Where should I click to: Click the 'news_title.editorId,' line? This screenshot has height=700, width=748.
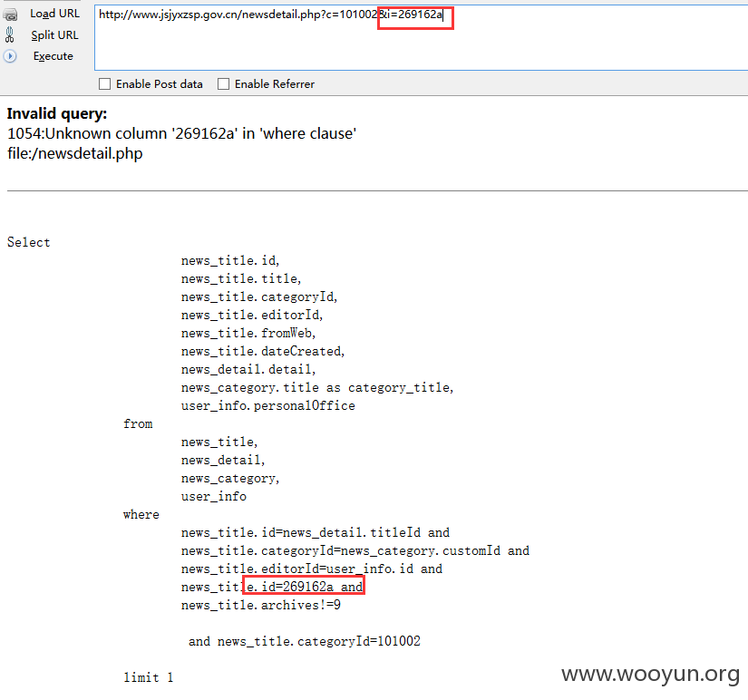pyautogui.click(x=252, y=315)
